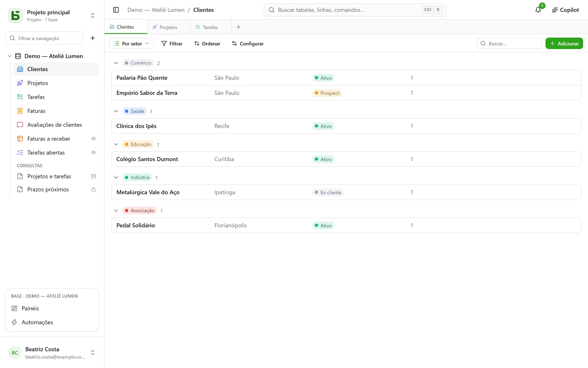The height and width of the screenshot is (368, 588).
Task: Add a new tab with plus
Action: coord(238,27)
